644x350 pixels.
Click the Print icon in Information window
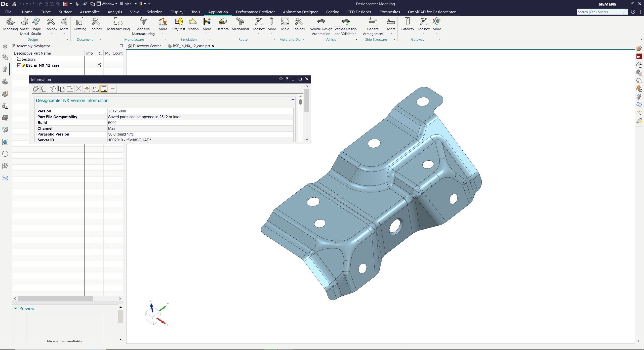(x=44, y=89)
